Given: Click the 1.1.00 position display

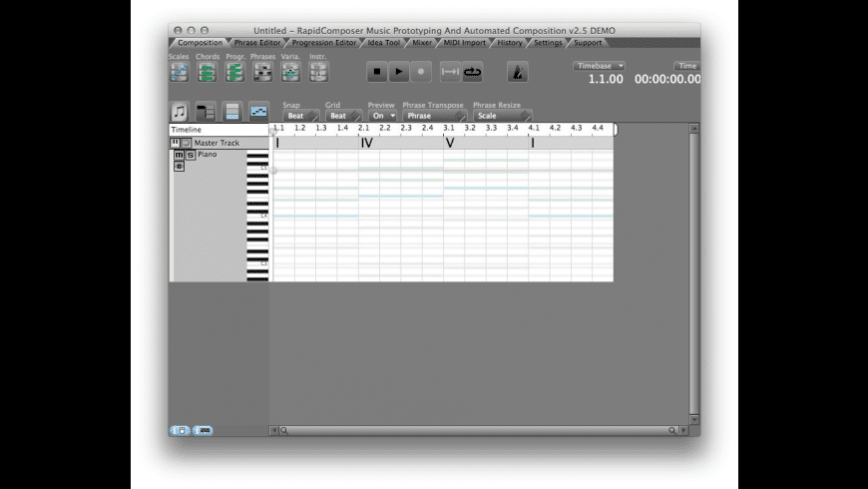Looking at the screenshot, I should 606,79.
